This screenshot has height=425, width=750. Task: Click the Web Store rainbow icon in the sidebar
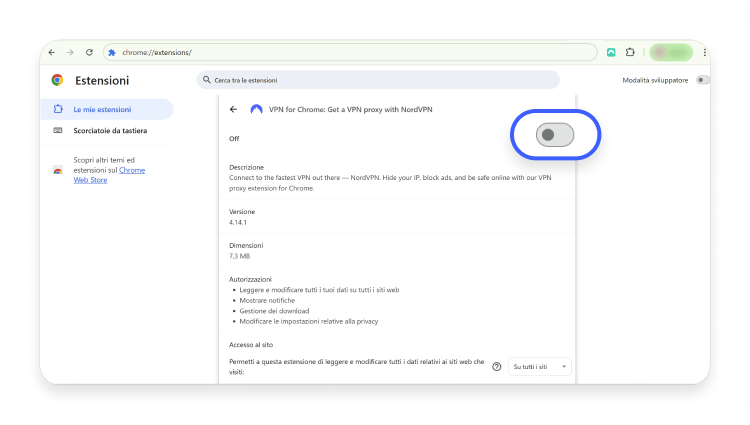[x=58, y=170]
